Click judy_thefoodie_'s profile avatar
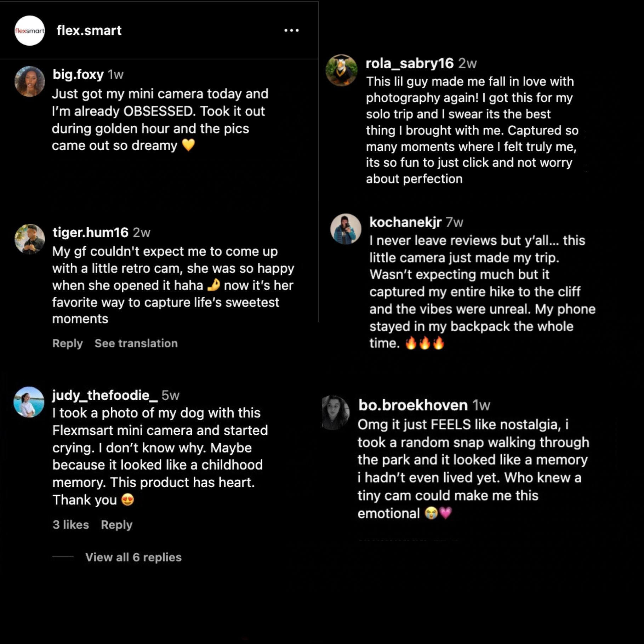 pos(29,402)
